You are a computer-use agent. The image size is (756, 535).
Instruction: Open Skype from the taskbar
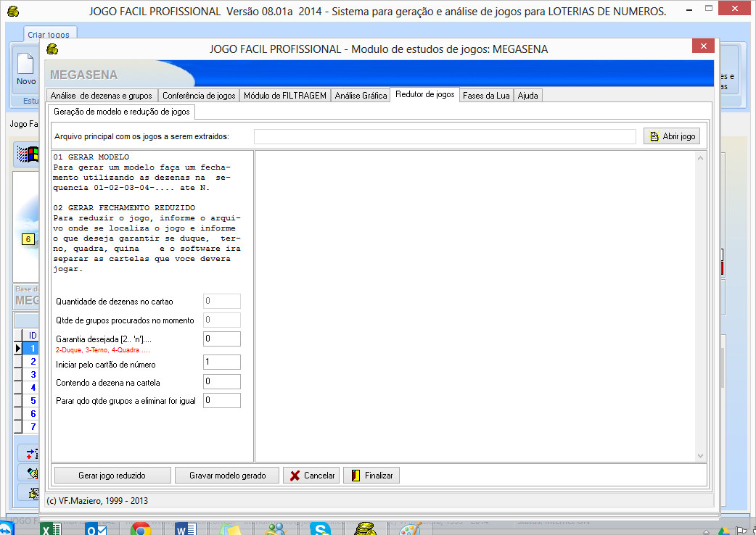pyautogui.click(x=321, y=528)
